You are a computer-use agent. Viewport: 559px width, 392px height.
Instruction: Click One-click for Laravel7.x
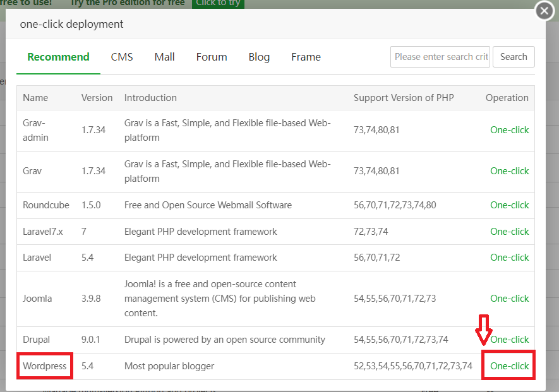point(509,232)
